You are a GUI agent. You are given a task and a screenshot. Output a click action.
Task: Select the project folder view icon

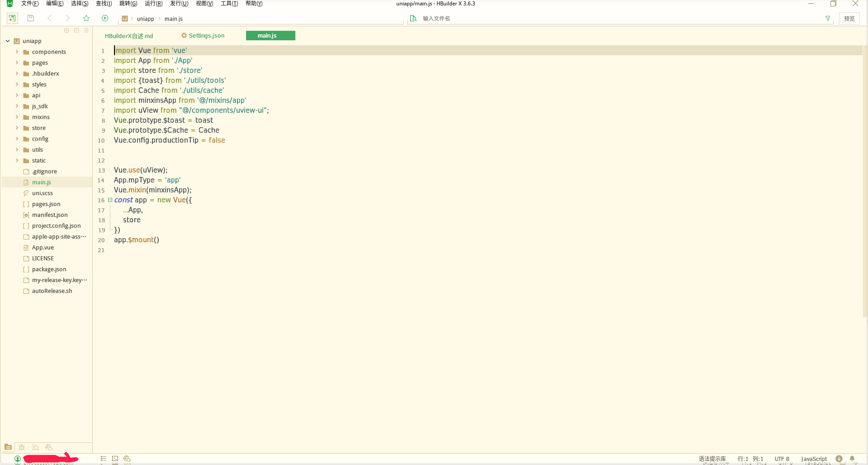[x=8, y=447]
